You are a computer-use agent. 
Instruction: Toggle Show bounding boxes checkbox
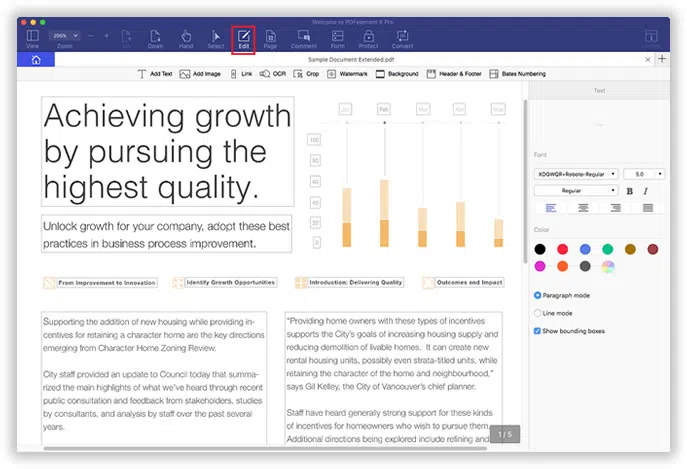[x=538, y=330]
